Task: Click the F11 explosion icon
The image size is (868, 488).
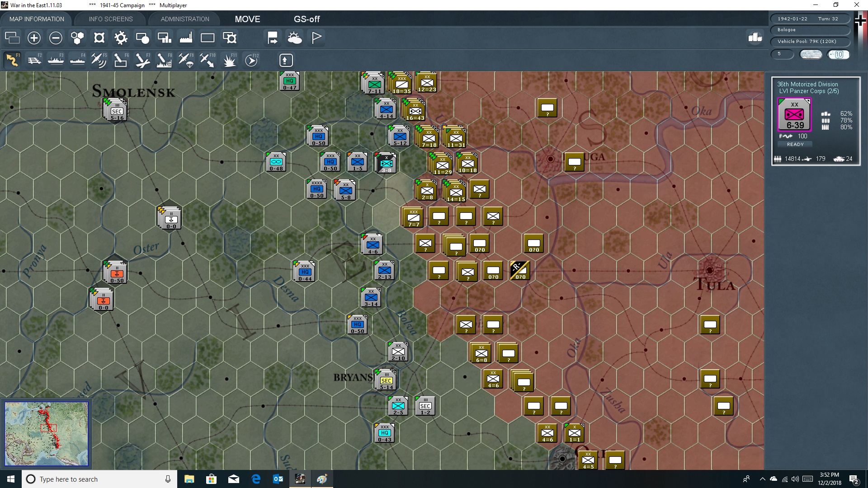Action: tap(230, 60)
